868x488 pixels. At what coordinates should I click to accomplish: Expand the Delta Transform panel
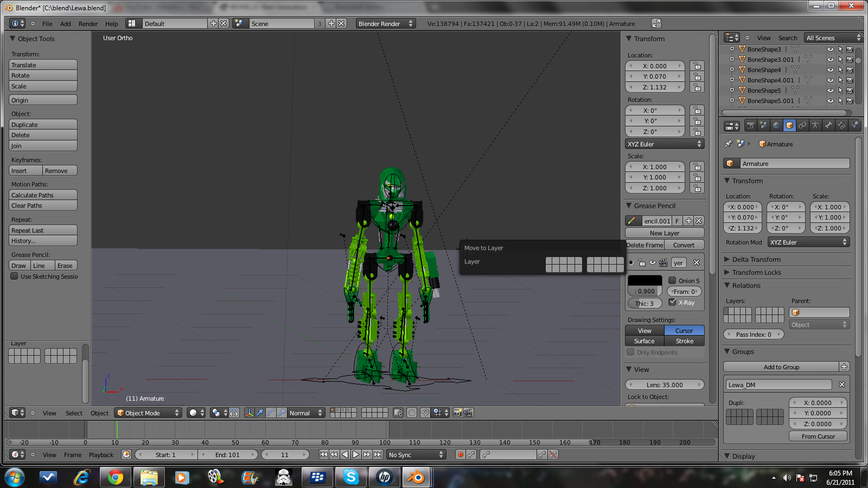tap(756, 260)
